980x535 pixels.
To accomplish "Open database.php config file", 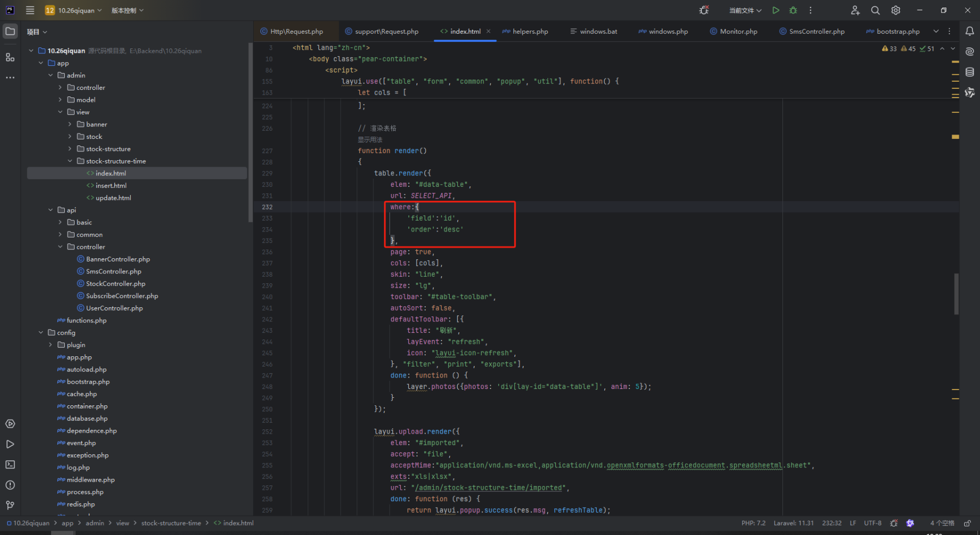I will coord(87,418).
